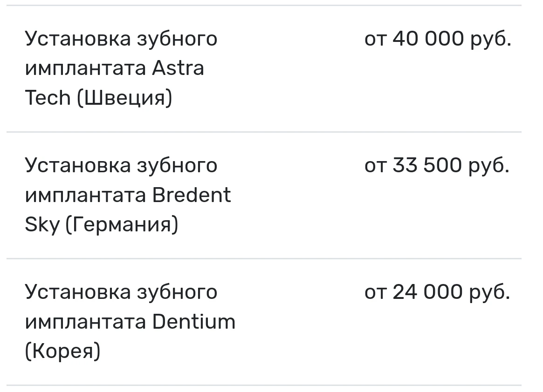
Task: Click the country label "(Швеция)"
Action: click(124, 98)
